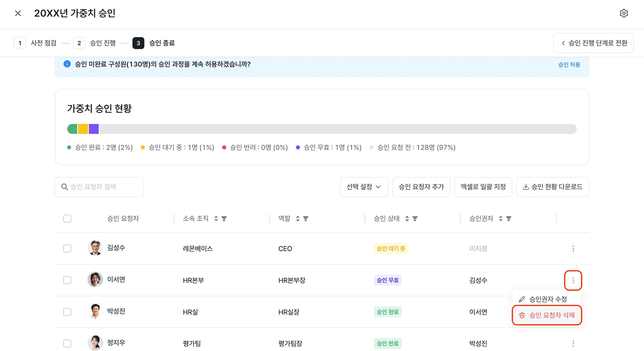Filter the 승인 상태 column
Screen dimensions: 644x351
pos(415,218)
